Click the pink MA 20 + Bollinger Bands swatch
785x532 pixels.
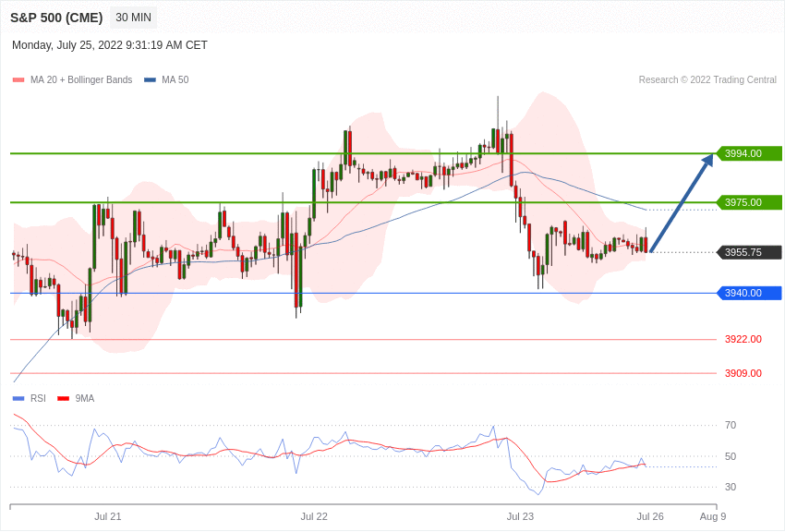(x=18, y=80)
